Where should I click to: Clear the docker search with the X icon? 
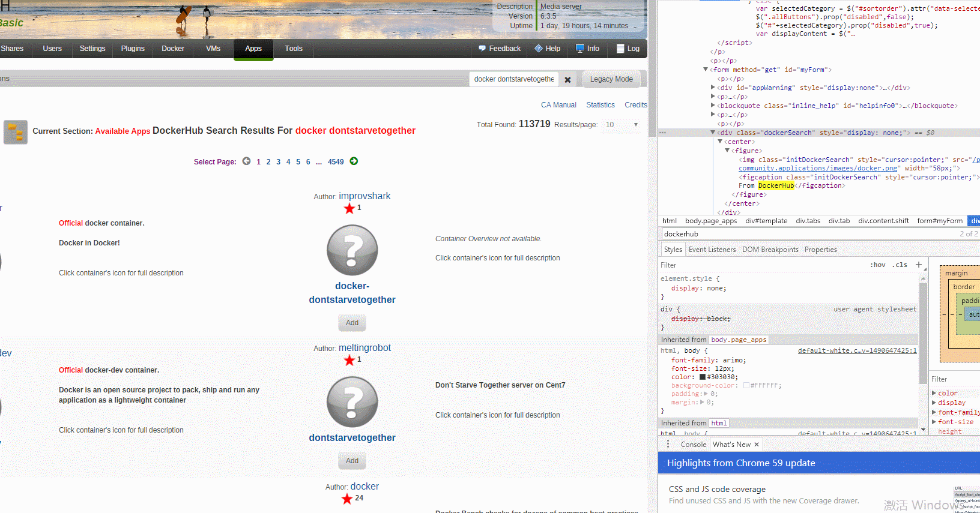coord(567,79)
